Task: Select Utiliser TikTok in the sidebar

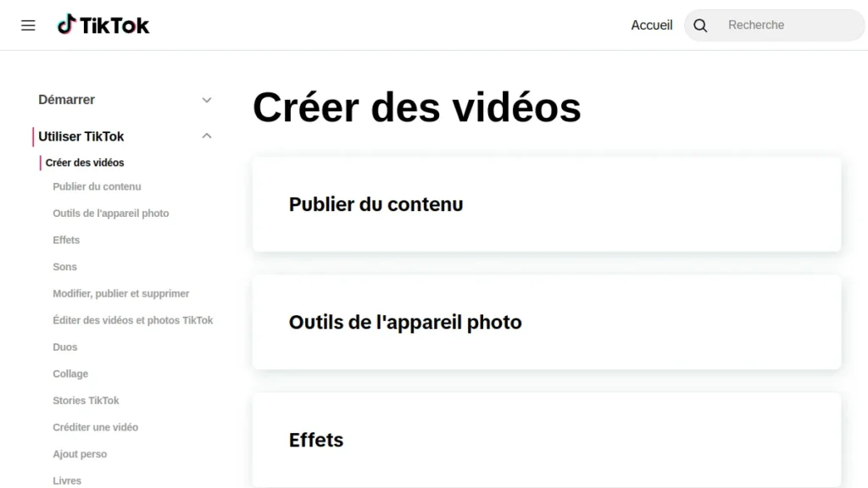Action: point(81,136)
